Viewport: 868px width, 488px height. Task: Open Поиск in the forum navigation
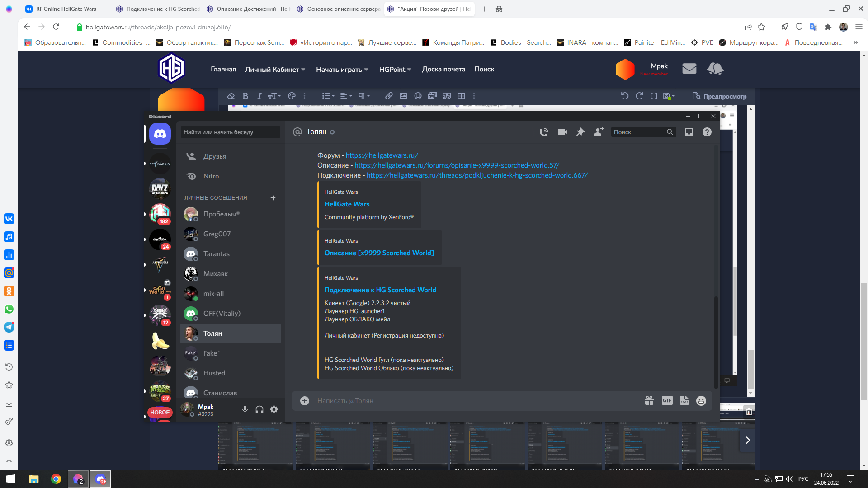[484, 69]
